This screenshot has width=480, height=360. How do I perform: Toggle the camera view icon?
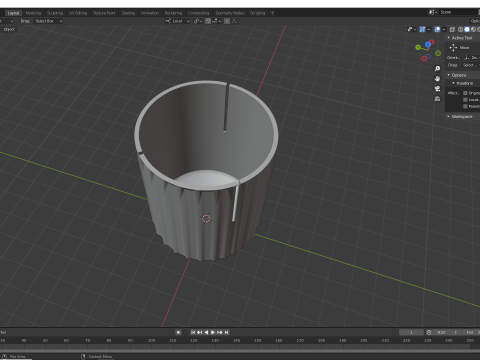click(437, 89)
